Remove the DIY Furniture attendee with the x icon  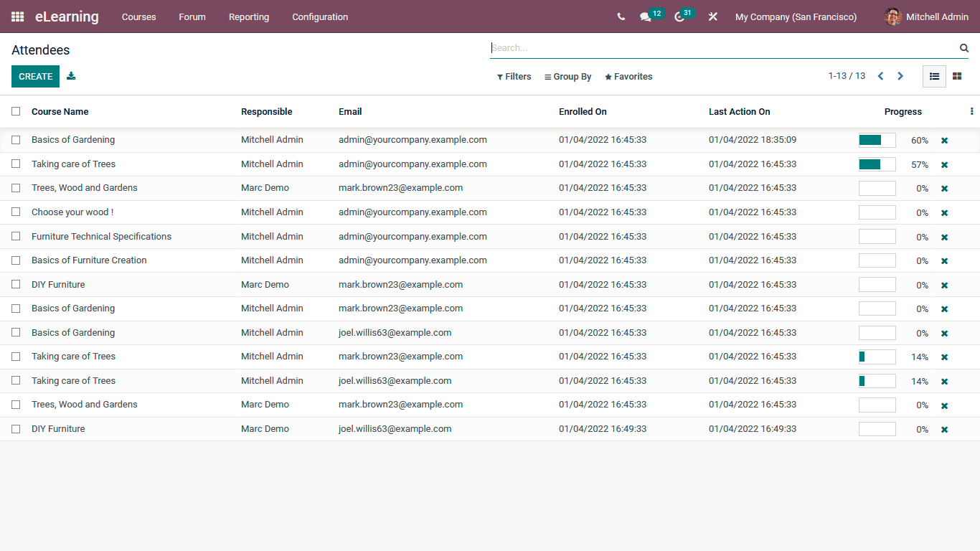(944, 428)
